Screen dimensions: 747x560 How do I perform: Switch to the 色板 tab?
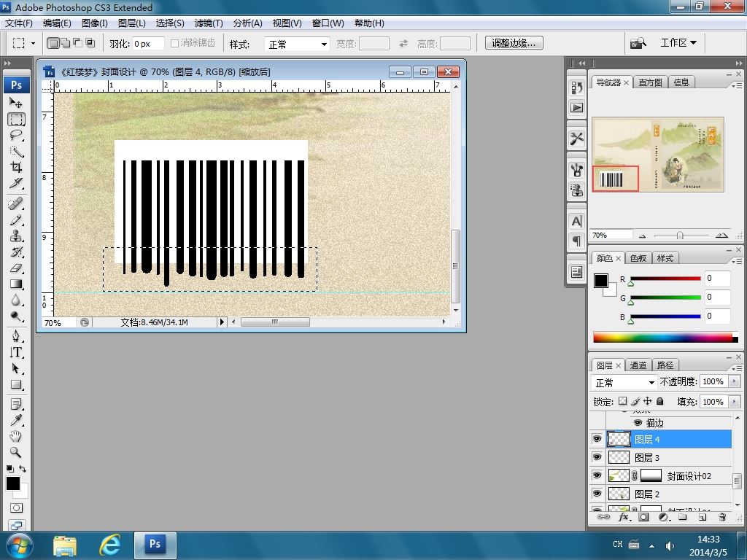click(638, 258)
